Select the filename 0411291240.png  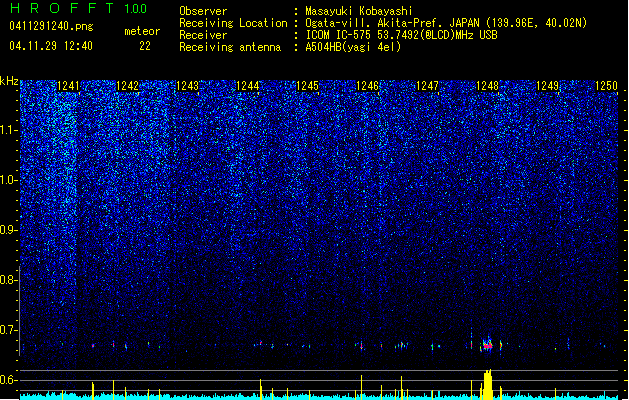point(51,27)
